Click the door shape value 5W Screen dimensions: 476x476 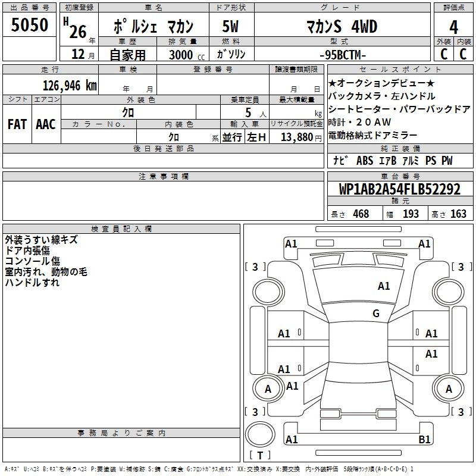pos(231,26)
